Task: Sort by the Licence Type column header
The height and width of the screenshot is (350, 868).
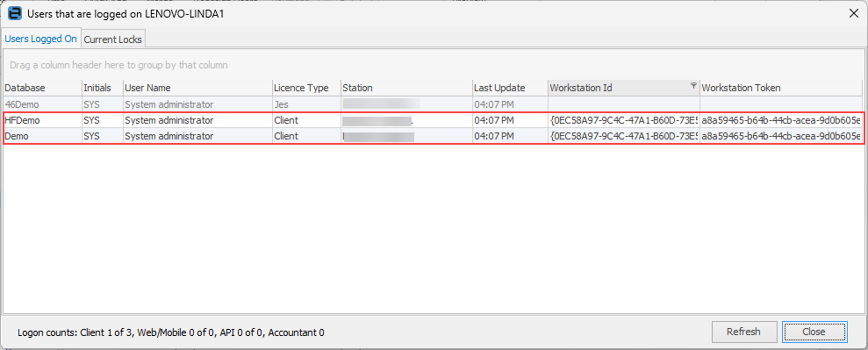Action: click(306, 88)
